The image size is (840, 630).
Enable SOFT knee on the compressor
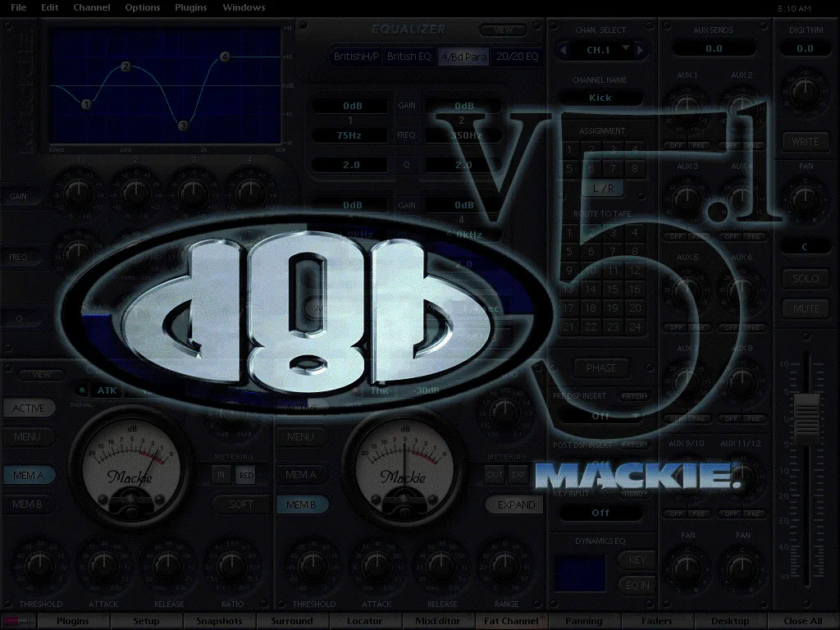(241, 504)
